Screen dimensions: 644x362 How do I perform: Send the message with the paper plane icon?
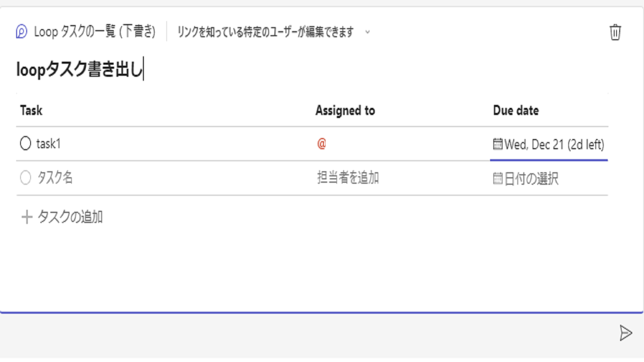pos(625,333)
